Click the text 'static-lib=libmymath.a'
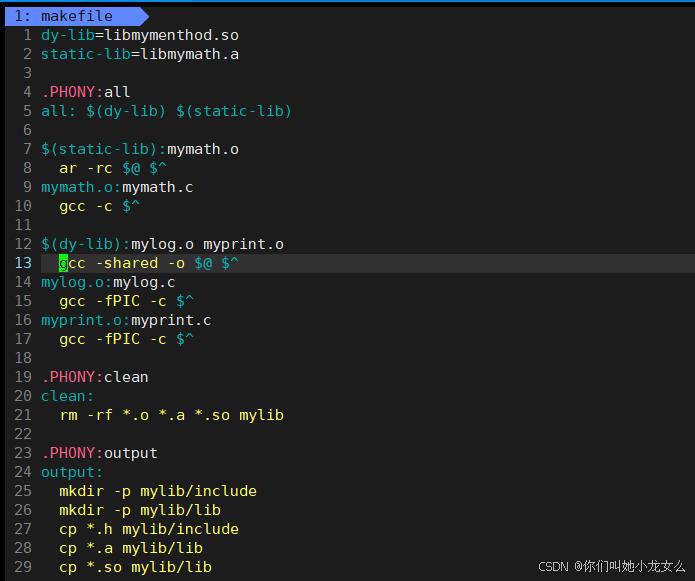 point(140,54)
